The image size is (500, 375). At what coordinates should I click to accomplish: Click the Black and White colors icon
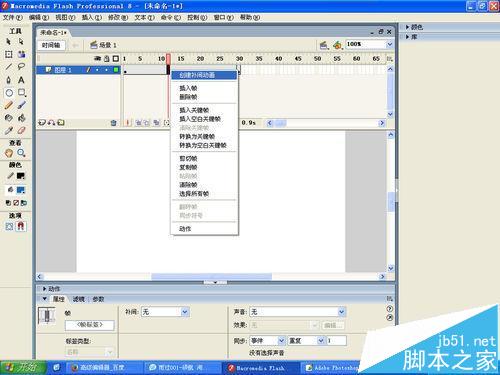pyautogui.click(x=8, y=203)
